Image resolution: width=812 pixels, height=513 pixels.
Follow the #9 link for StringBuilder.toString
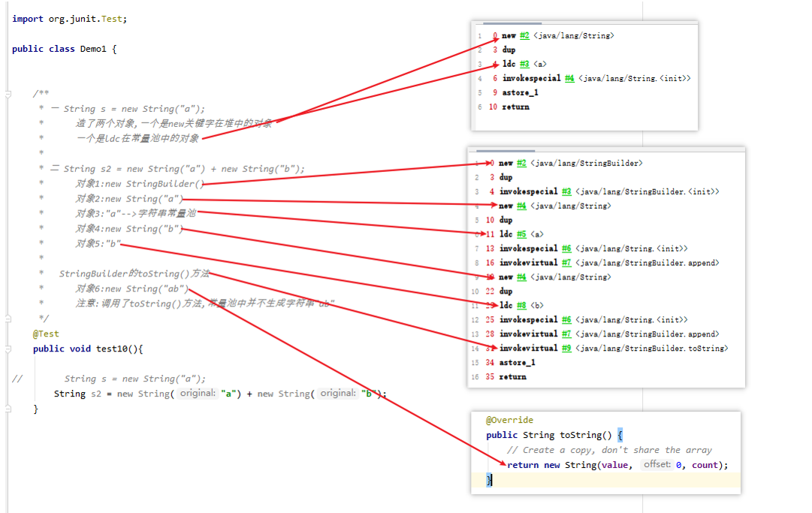tap(567, 349)
